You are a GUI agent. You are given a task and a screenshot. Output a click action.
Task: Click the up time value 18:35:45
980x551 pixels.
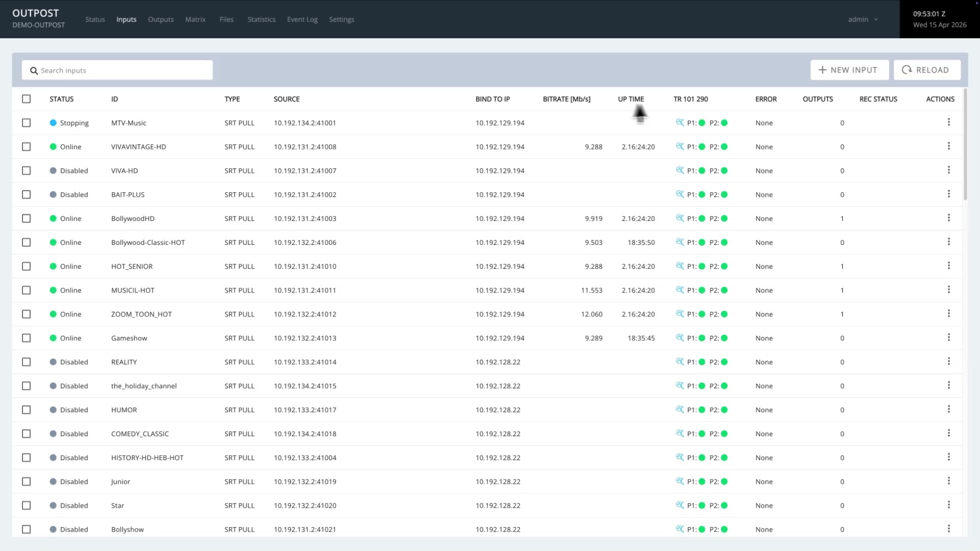click(641, 338)
